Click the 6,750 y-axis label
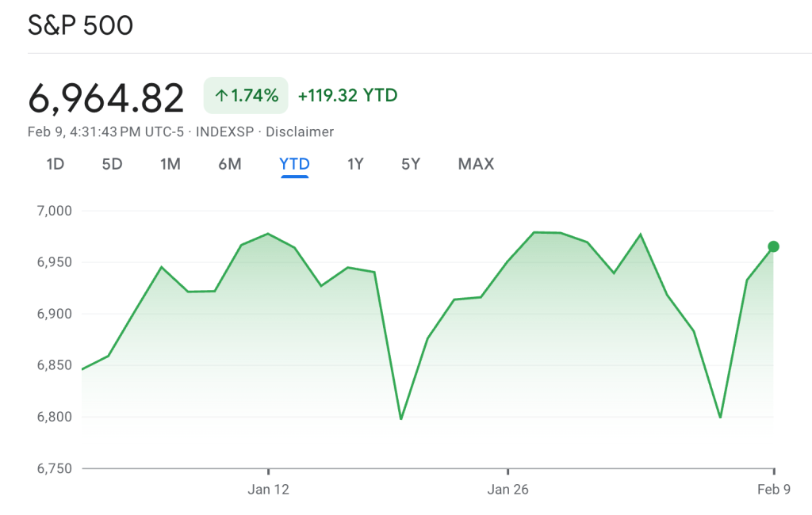This screenshot has height=515, width=812. coord(55,468)
